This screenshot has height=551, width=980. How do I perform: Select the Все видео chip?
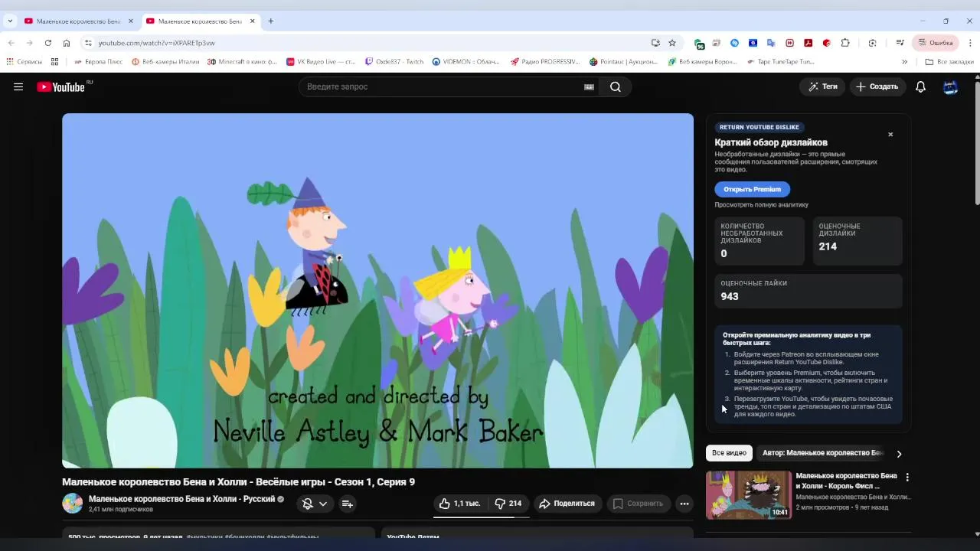tap(729, 453)
